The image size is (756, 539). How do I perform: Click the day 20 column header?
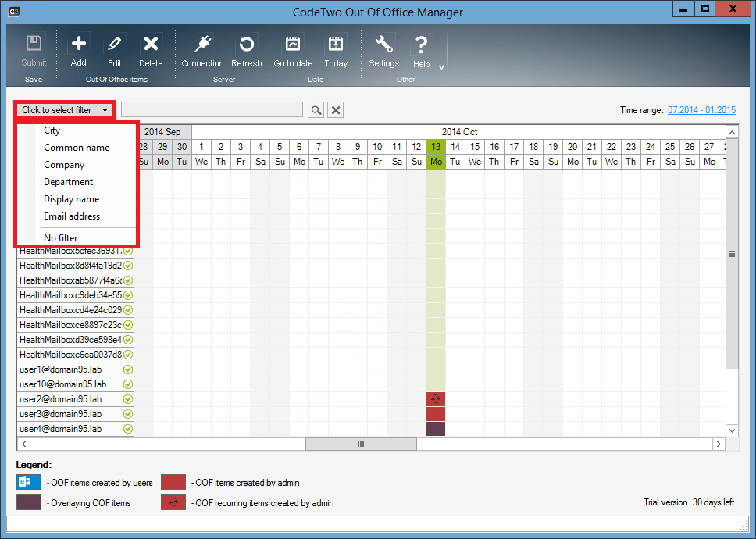point(572,147)
